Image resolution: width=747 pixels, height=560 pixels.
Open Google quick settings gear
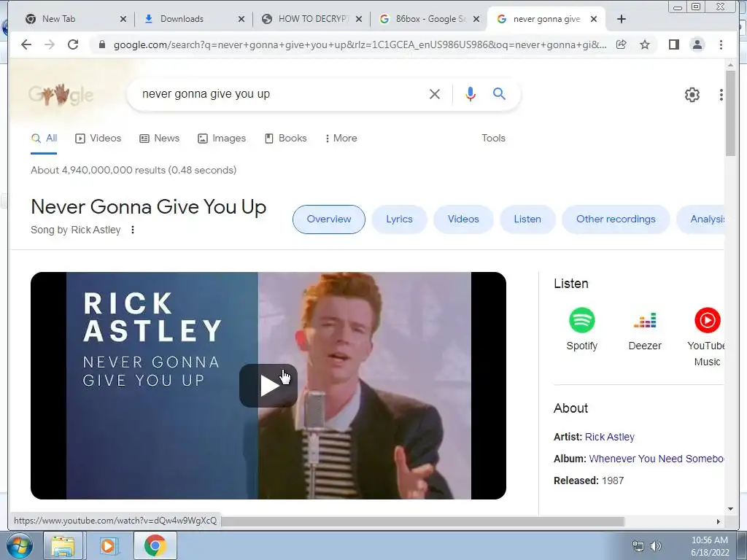(x=692, y=95)
